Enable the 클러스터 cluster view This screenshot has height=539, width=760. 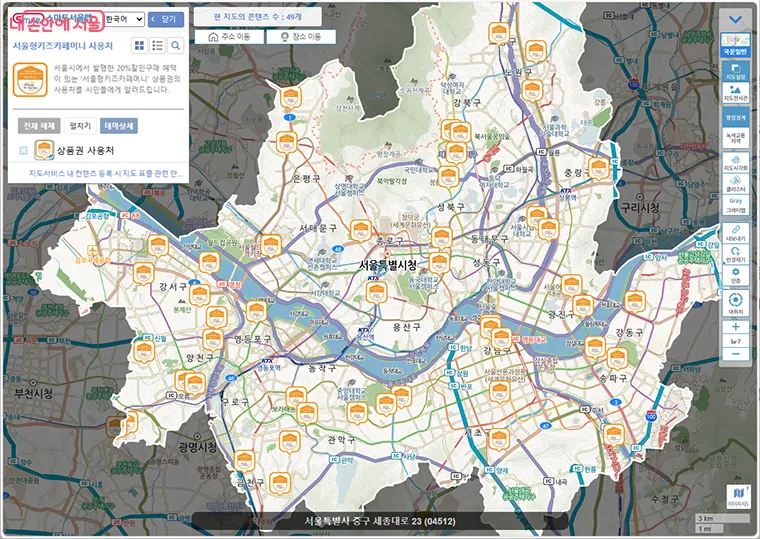click(735, 183)
